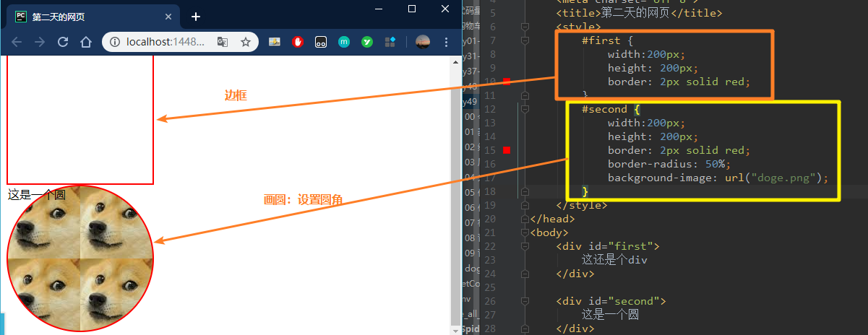Viewport: 868px width, 335px height.
Task: Open the red stop-hand adblock extension
Action: [x=297, y=43]
